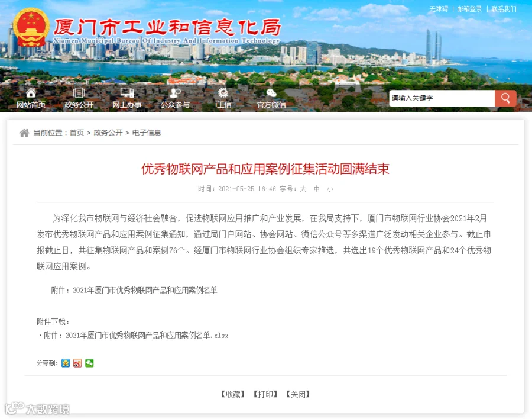Click the 无障碍 accessibility link
This screenshot has height=419, width=532.
[439, 9]
